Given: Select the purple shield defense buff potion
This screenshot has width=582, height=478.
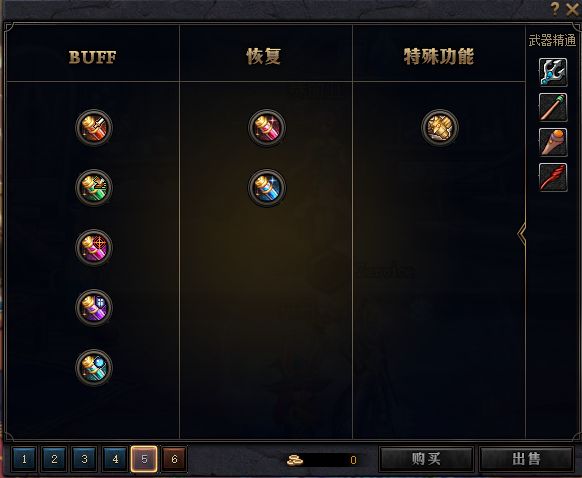Looking at the screenshot, I should click(x=94, y=308).
